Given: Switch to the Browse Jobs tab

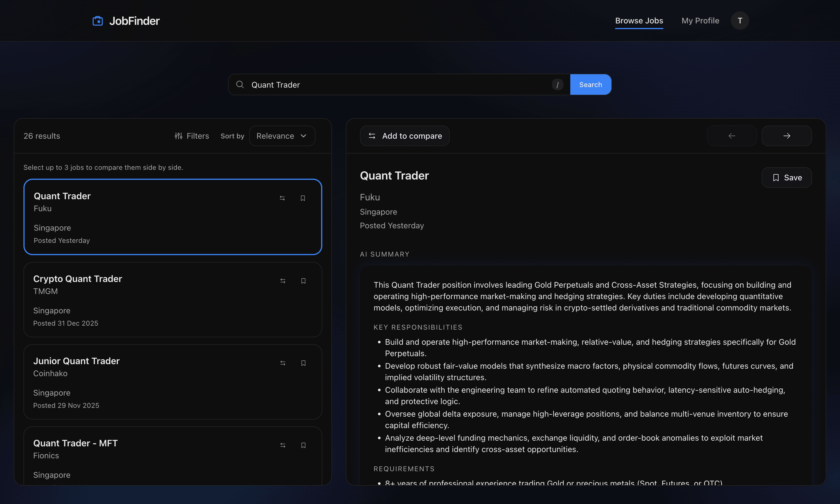Looking at the screenshot, I should click(x=639, y=20).
